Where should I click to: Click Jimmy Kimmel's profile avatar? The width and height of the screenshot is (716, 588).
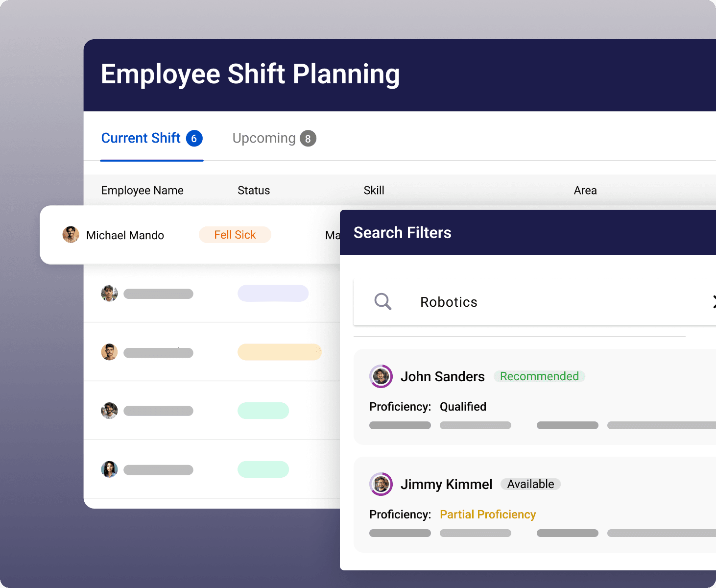coord(381,484)
